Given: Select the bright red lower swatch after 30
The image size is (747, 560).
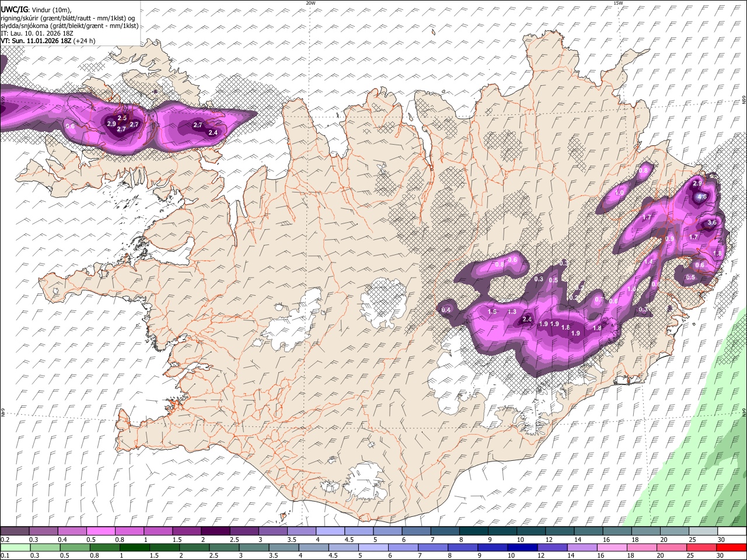Looking at the screenshot, I should coord(732,547).
